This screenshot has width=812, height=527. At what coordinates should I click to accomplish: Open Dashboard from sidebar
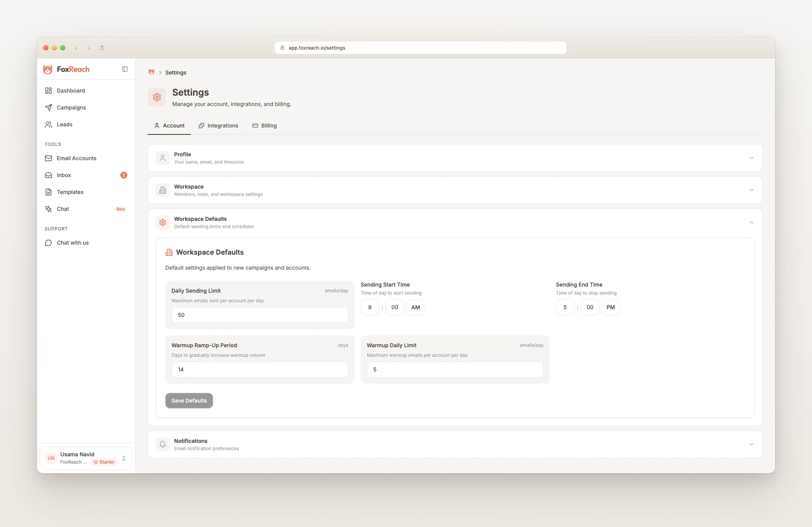pos(71,91)
